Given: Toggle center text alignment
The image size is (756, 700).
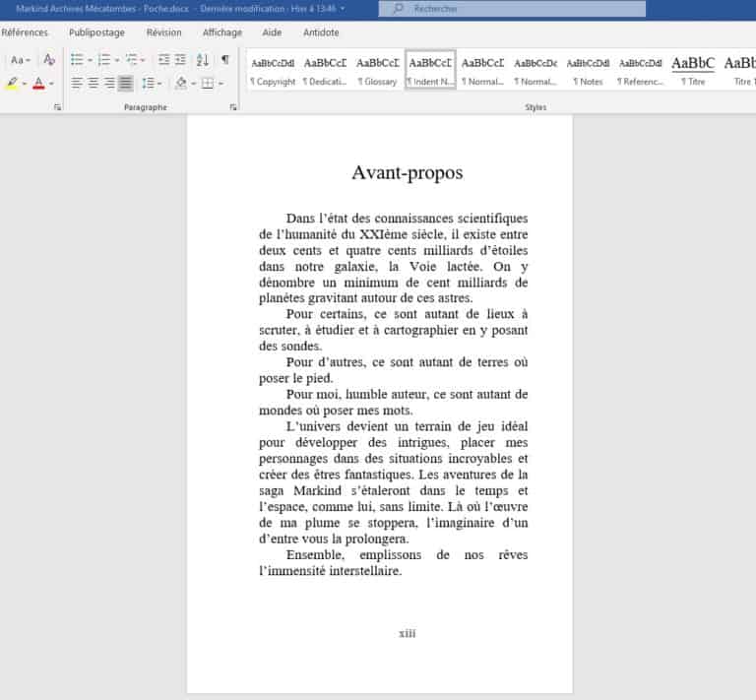Looking at the screenshot, I should click(94, 84).
